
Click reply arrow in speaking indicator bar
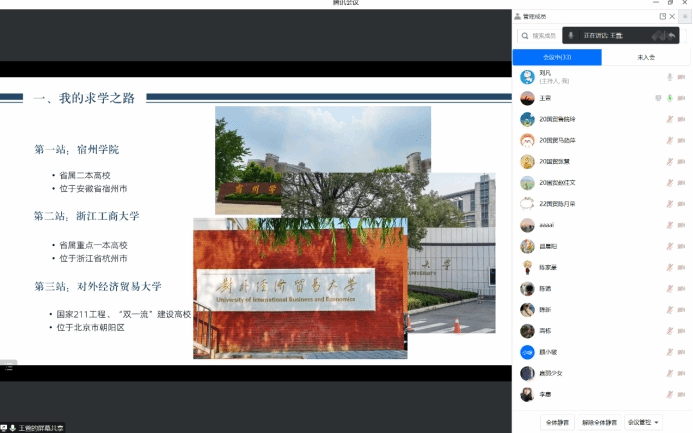[x=672, y=35]
